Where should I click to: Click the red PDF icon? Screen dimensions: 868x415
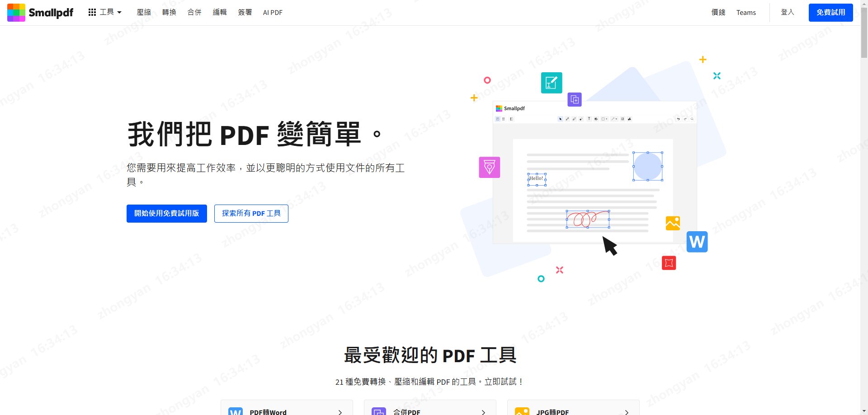669,263
